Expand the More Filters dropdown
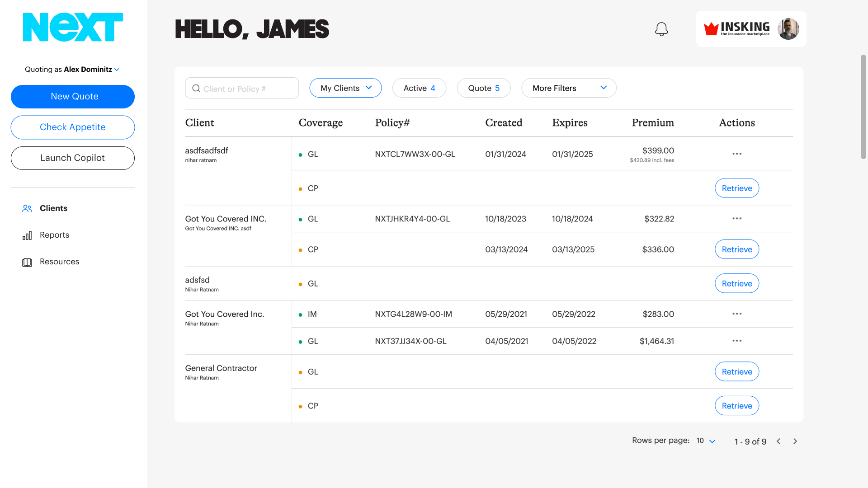This screenshot has height=488, width=868. tap(569, 88)
